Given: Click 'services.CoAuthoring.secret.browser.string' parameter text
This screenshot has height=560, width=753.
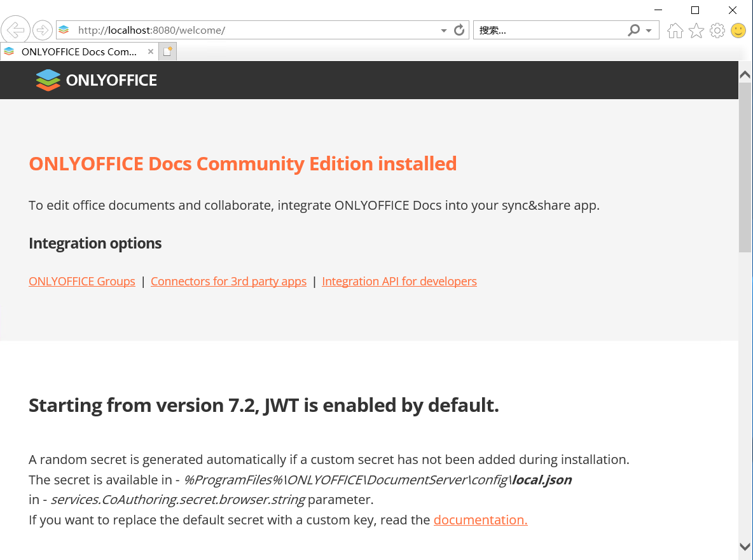Looking at the screenshot, I should click(x=177, y=500).
